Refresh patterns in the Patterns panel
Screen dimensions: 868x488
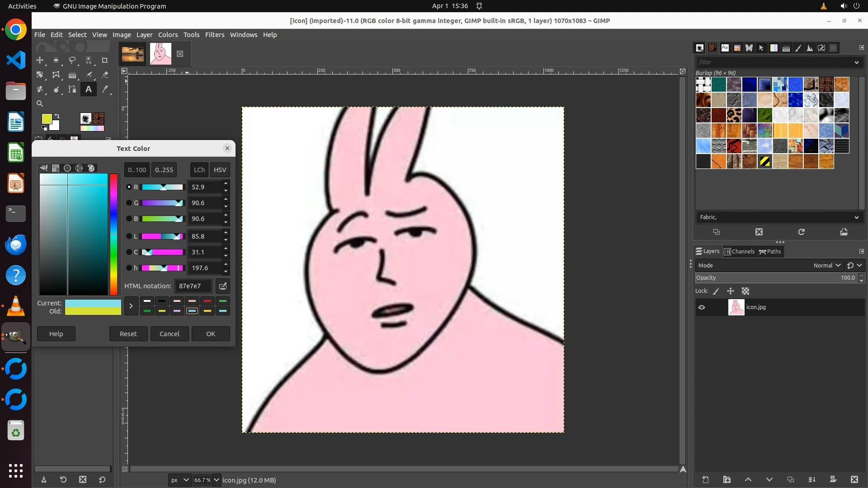[x=801, y=232]
